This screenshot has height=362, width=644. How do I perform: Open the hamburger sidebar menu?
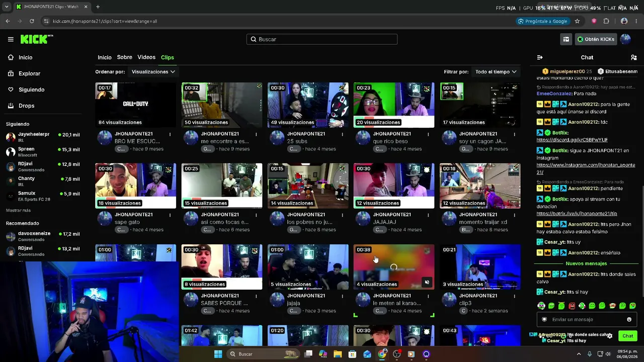(11, 39)
